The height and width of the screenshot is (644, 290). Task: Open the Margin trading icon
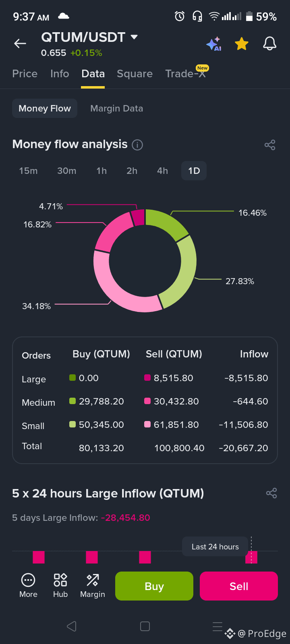[x=93, y=586]
